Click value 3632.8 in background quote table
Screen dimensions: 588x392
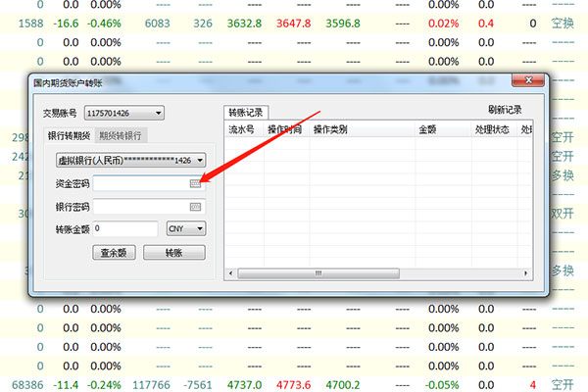244,24
